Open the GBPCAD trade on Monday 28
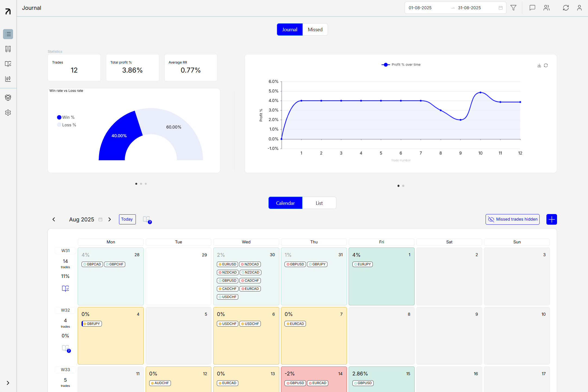Image resolution: width=588 pixels, height=392 pixels. [x=92, y=264]
